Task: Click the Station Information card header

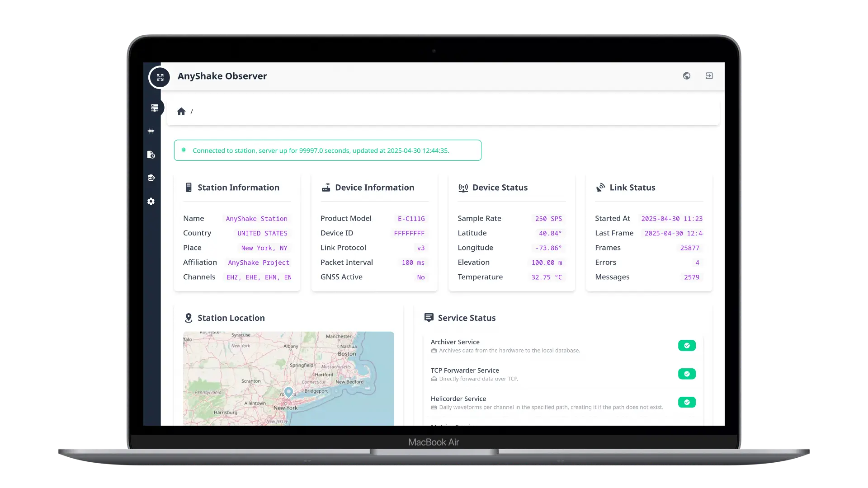Action: [238, 188]
